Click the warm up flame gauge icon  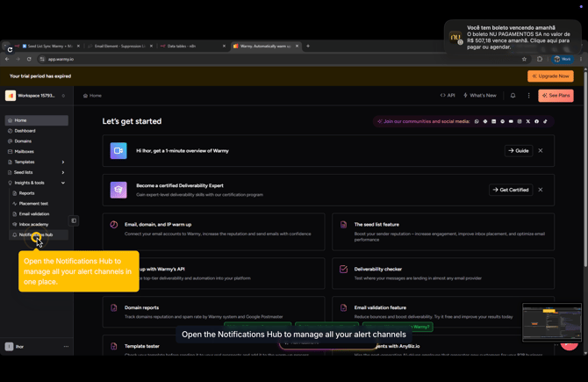113,225
